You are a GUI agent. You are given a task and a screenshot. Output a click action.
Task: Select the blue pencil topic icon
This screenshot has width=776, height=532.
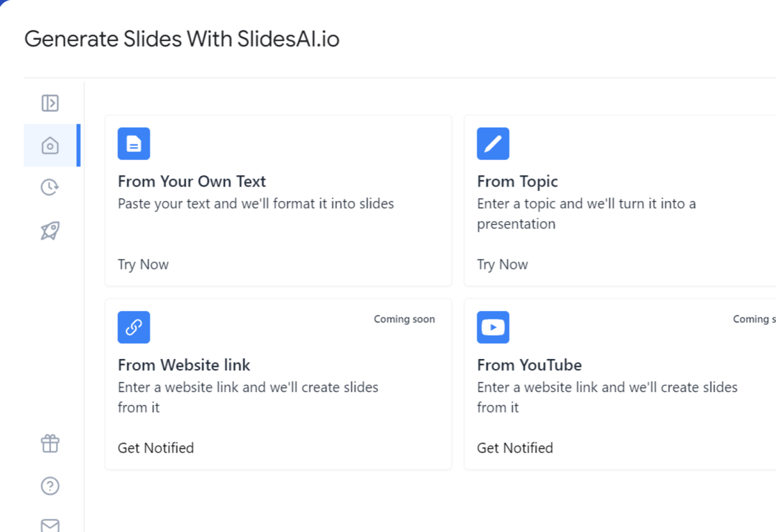[493, 144]
